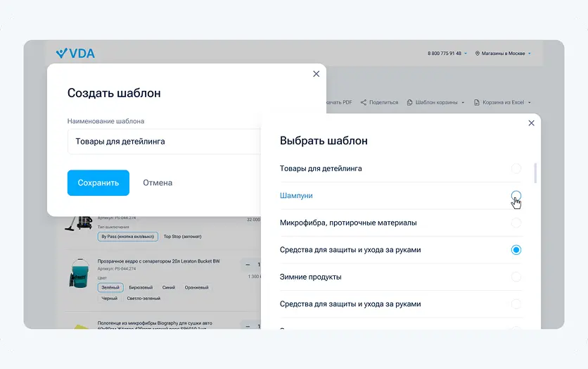Click the Микрофибра, протирочные материалы row text
The height and width of the screenshot is (369, 588).
pyautogui.click(x=348, y=223)
